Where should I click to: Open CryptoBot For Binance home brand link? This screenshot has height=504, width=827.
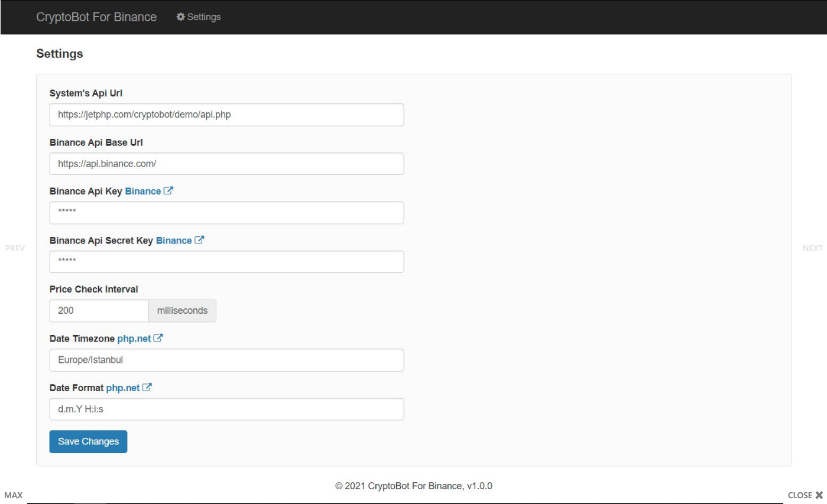click(96, 17)
